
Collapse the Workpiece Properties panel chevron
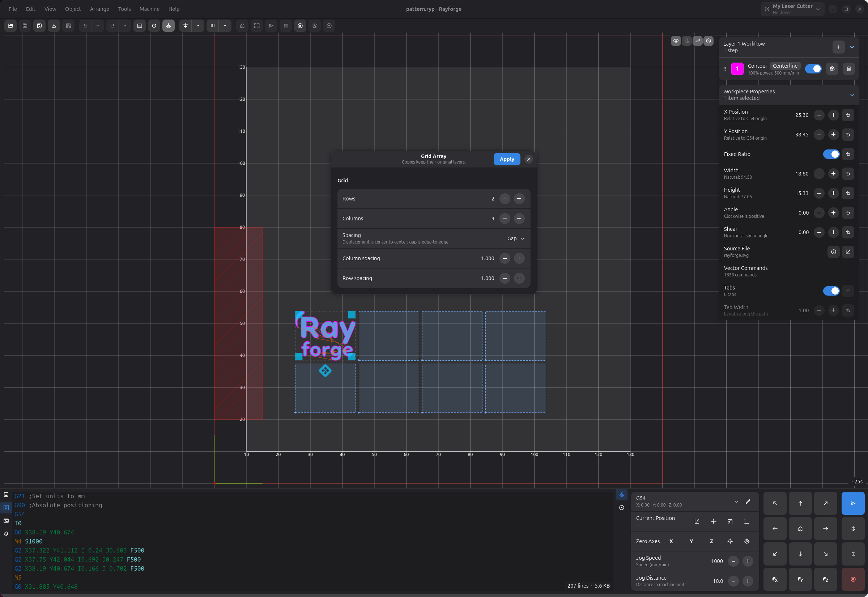(x=852, y=95)
